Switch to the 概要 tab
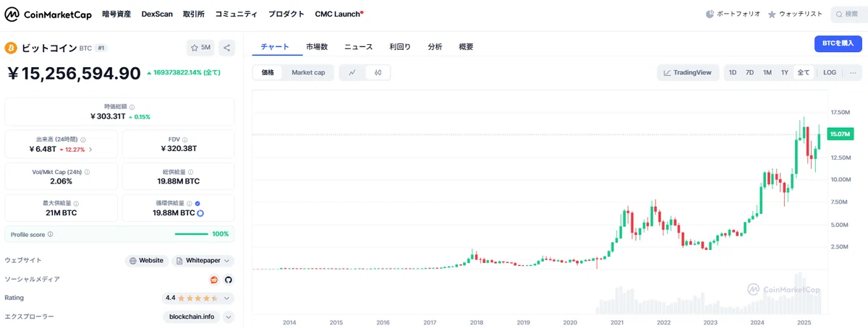The width and height of the screenshot is (868, 328). pos(467,46)
